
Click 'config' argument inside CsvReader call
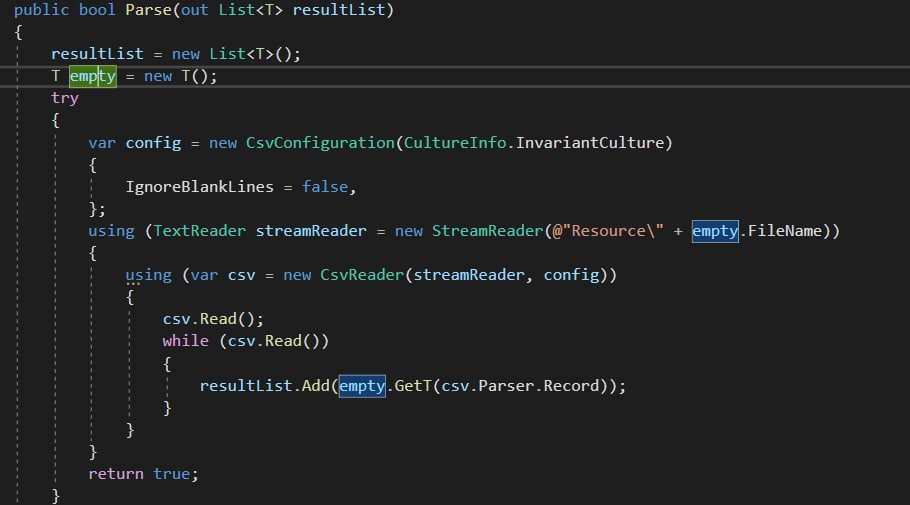[x=570, y=275]
